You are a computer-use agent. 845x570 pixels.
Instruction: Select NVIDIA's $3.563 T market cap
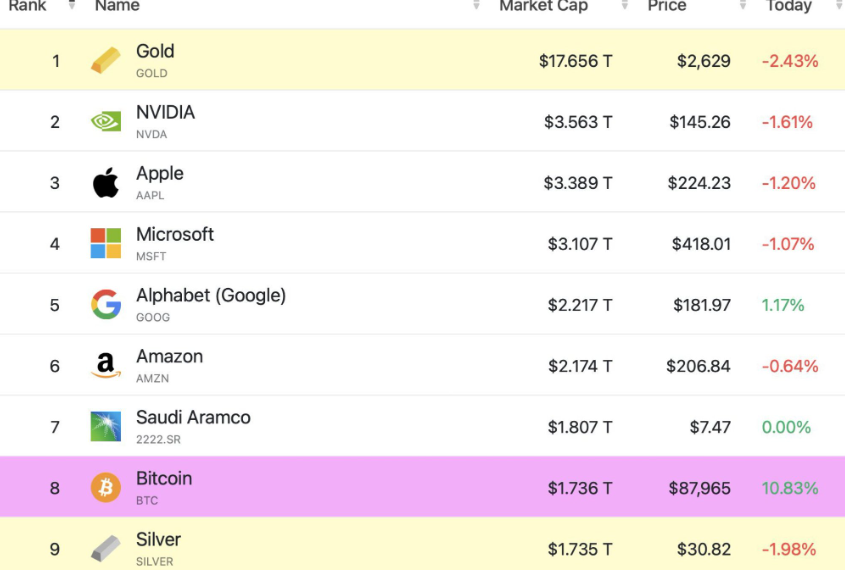click(578, 122)
